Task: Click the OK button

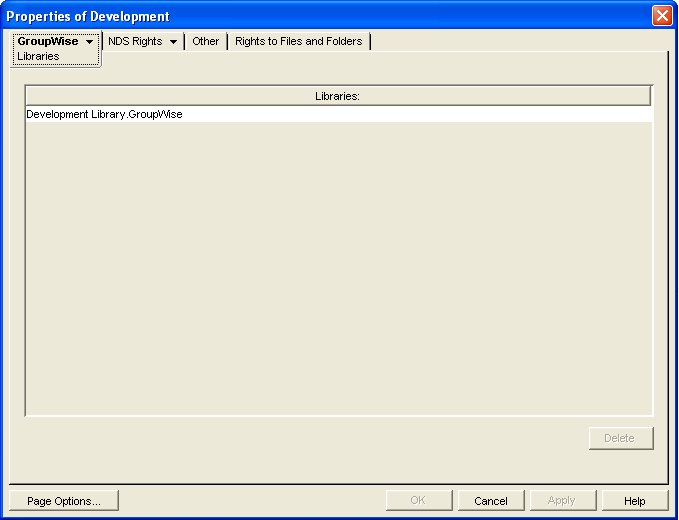Action: [419, 501]
